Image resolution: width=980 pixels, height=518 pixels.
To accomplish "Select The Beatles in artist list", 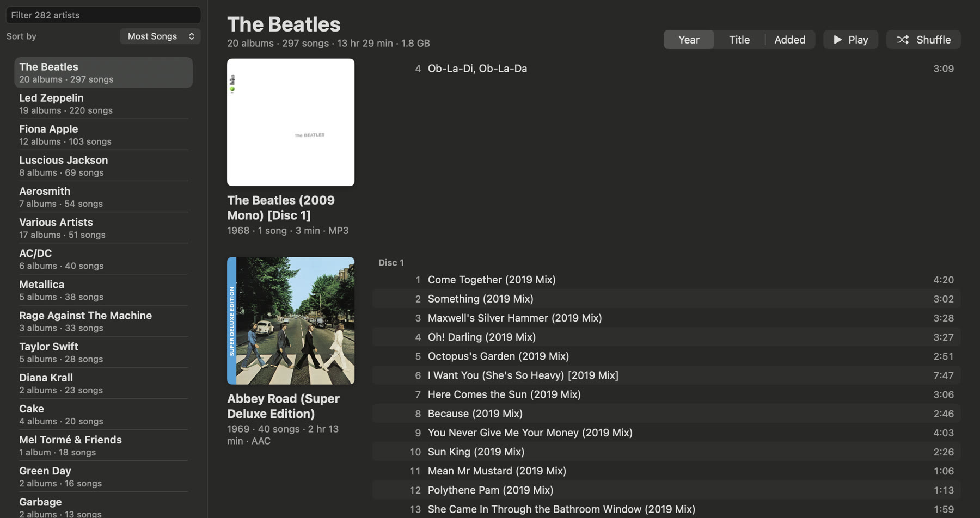I will 103,72.
